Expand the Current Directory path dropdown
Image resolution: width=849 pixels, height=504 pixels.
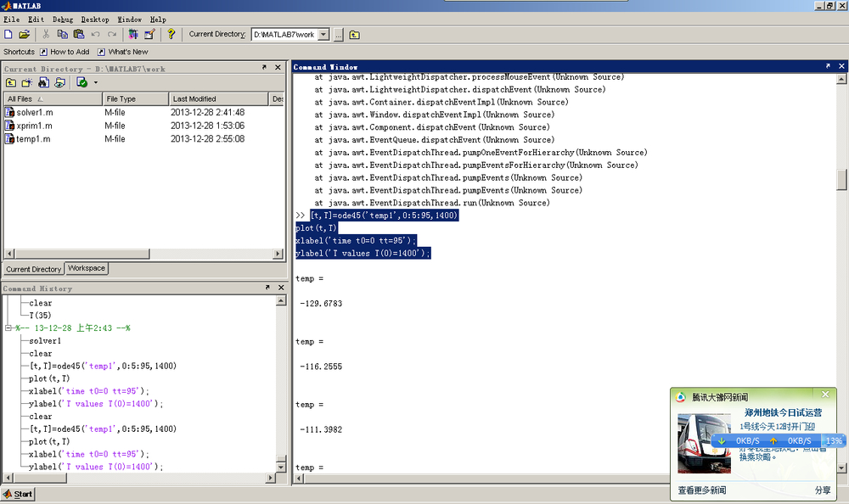tap(323, 35)
